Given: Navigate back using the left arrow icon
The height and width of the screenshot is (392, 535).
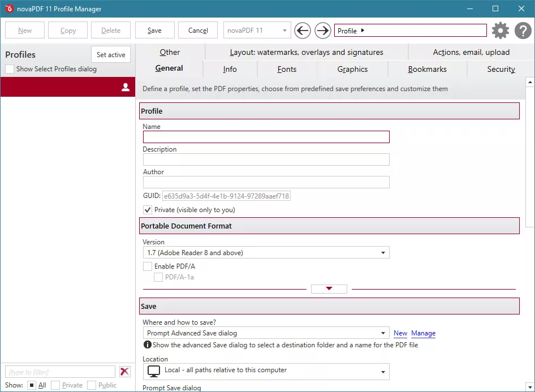Looking at the screenshot, I should coord(302,30).
